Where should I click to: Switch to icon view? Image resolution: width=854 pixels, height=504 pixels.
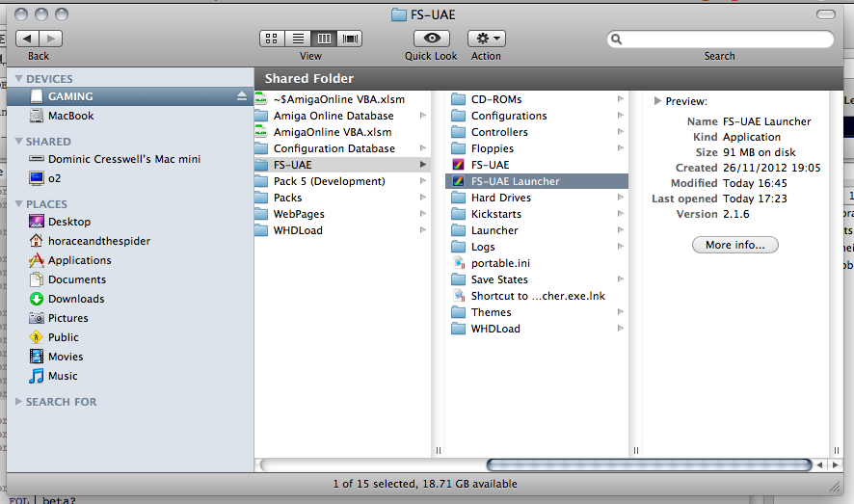271,39
